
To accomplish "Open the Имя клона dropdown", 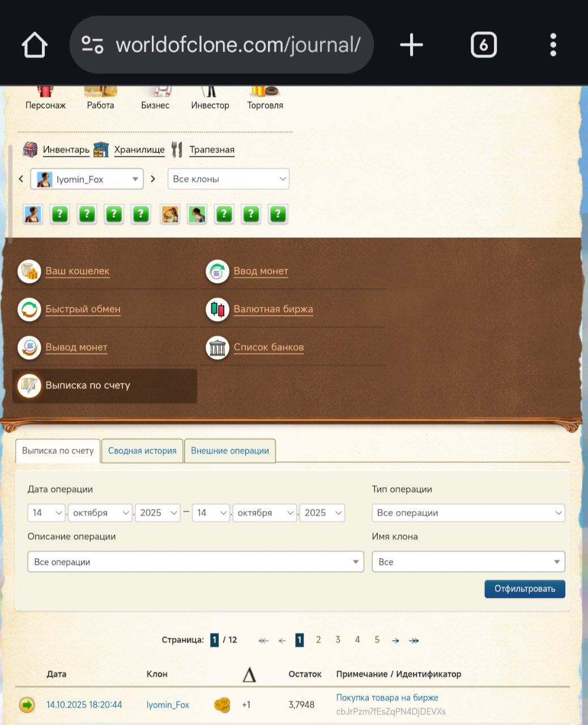I will [x=468, y=562].
